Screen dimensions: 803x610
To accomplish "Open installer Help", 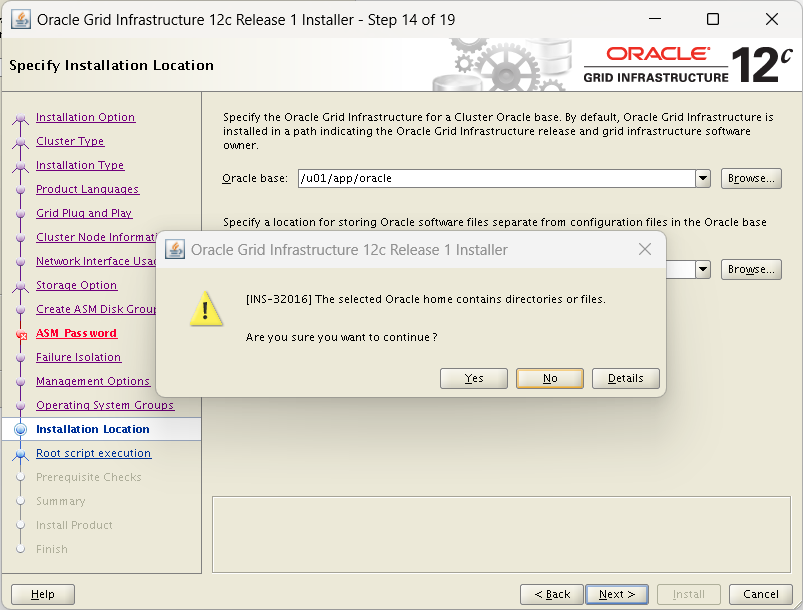I will [x=43, y=594].
